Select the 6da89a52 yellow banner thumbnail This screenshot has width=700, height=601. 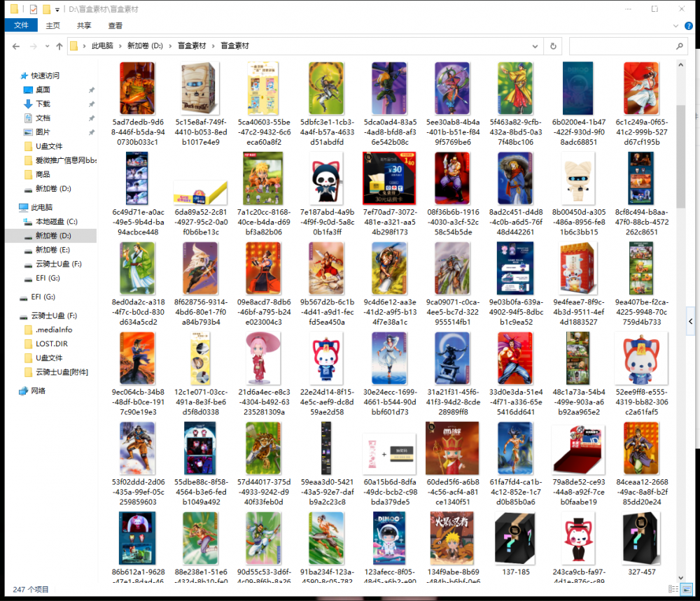[200, 192]
